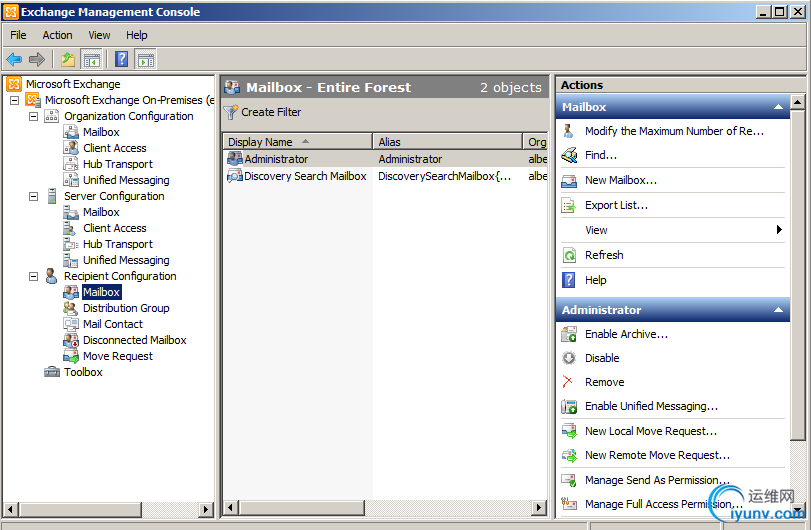The height and width of the screenshot is (530, 811).
Task: Click the red Remove X icon
Action: coord(567,382)
